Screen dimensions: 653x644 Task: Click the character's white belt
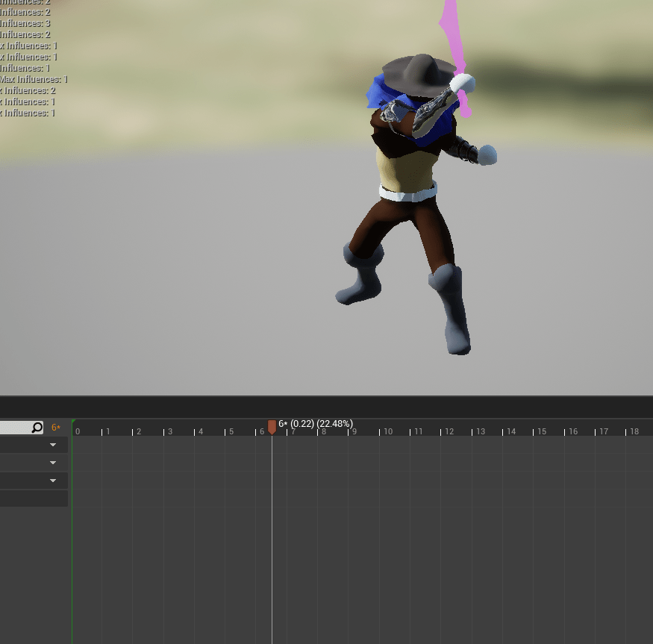click(x=407, y=193)
